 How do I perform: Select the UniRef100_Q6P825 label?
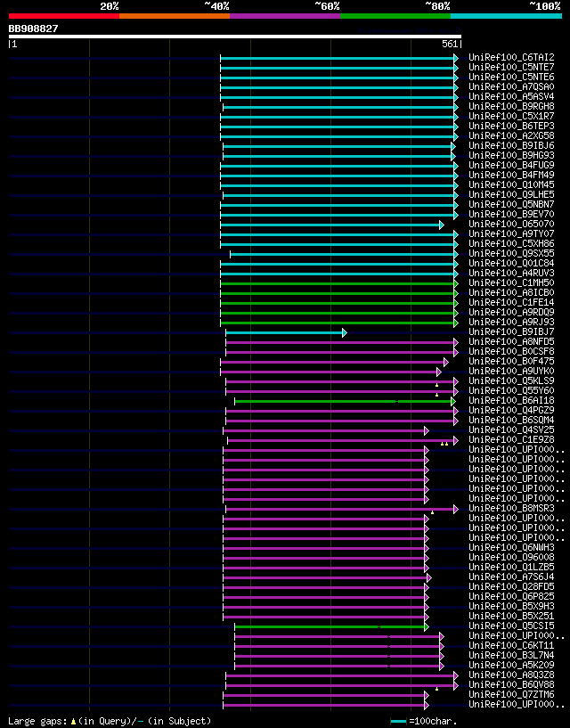(511, 596)
